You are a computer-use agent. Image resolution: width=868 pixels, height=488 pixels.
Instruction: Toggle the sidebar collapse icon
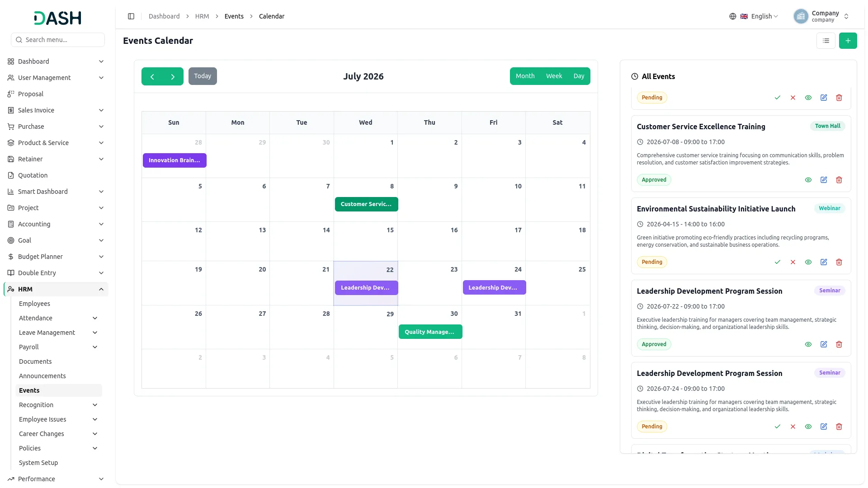click(131, 16)
